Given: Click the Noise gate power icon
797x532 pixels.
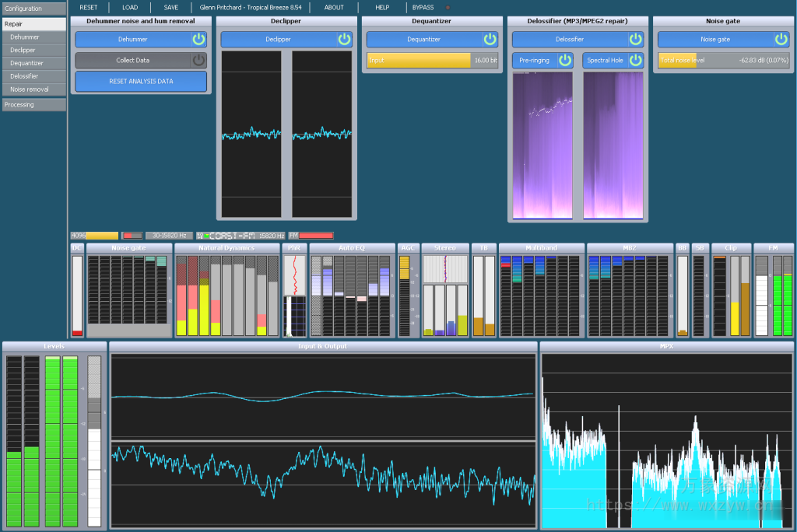Looking at the screenshot, I should (x=782, y=39).
